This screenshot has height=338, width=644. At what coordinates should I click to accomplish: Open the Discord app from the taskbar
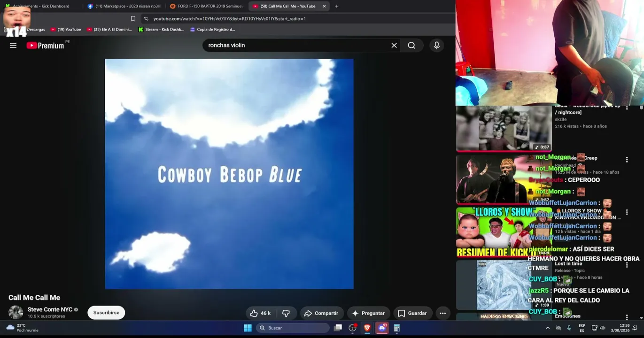382,328
